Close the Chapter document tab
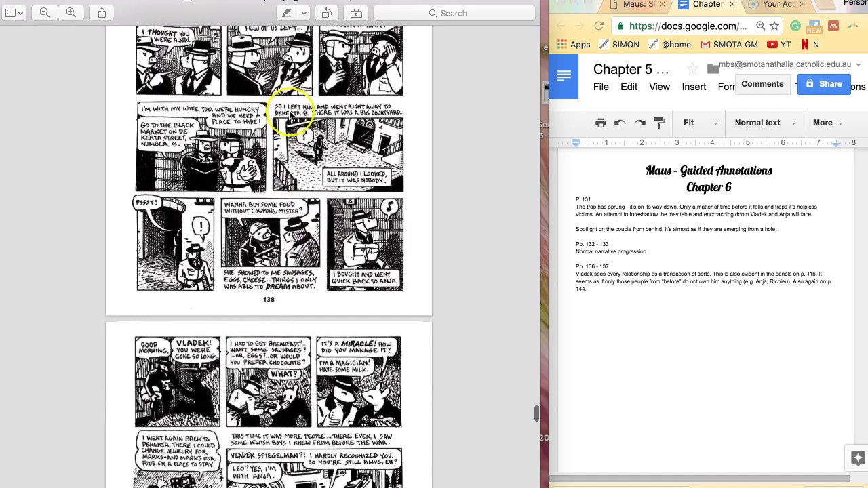The width and height of the screenshot is (868, 488). pos(732,5)
